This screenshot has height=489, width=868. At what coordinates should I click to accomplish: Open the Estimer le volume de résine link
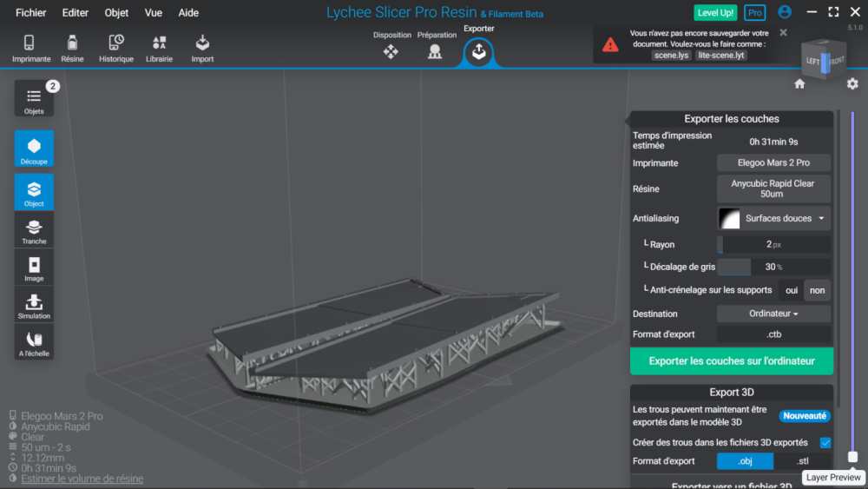click(82, 479)
